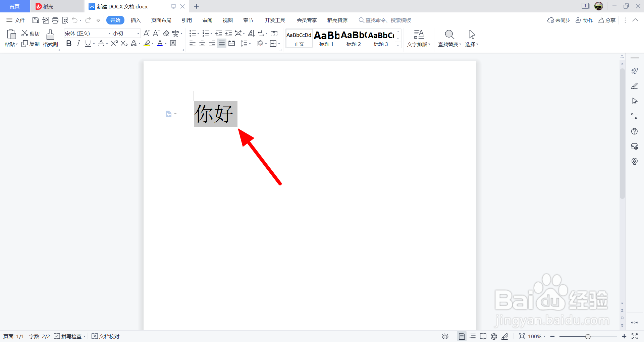Viewport: 644px width, 342px height.
Task: Expand bullet list options dropdown
Action: (198, 34)
